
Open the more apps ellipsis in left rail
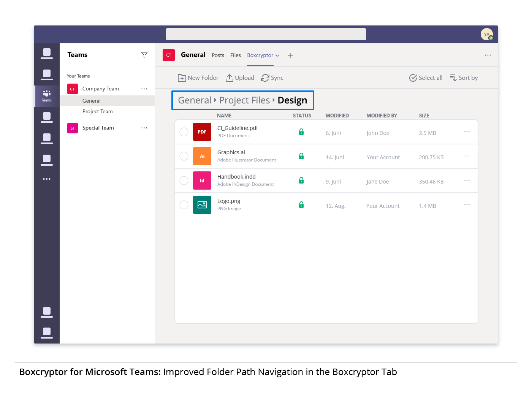coord(47,179)
